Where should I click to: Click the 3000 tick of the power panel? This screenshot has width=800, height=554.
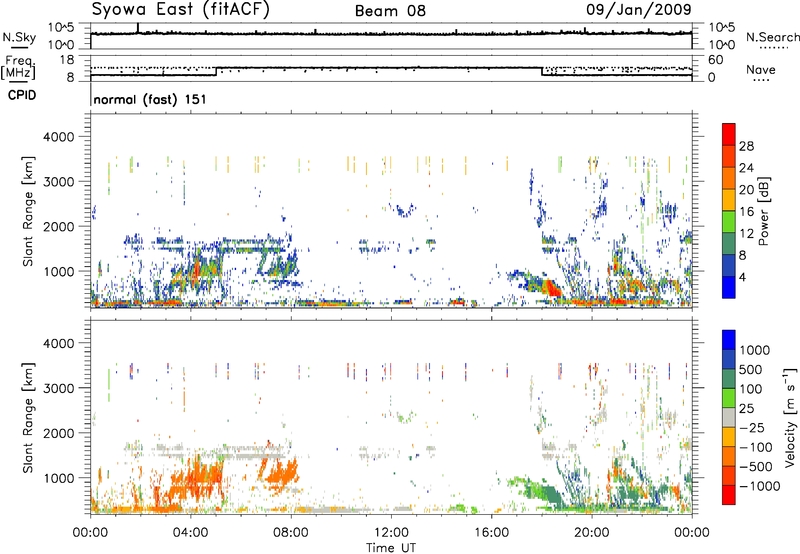coord(58,182)
